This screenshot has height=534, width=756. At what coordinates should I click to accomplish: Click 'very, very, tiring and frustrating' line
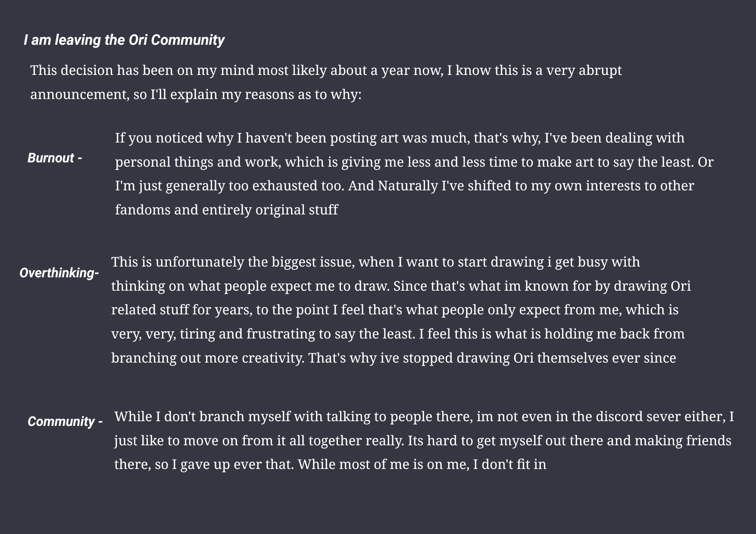click(x=397, y=334)
